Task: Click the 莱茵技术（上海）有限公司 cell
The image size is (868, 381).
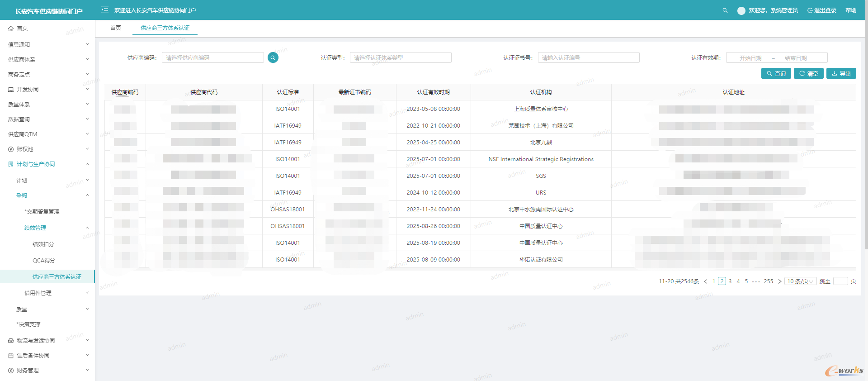Action: (541, 126)
